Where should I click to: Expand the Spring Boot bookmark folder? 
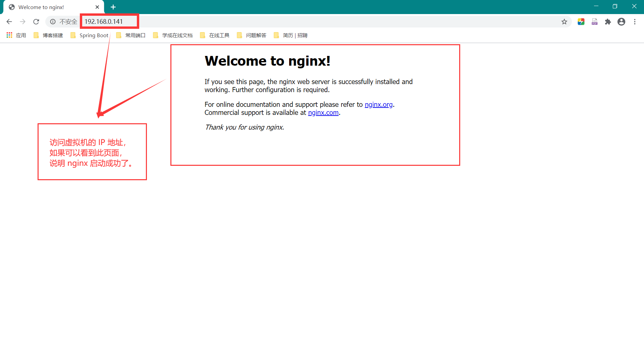pos(90,35)
